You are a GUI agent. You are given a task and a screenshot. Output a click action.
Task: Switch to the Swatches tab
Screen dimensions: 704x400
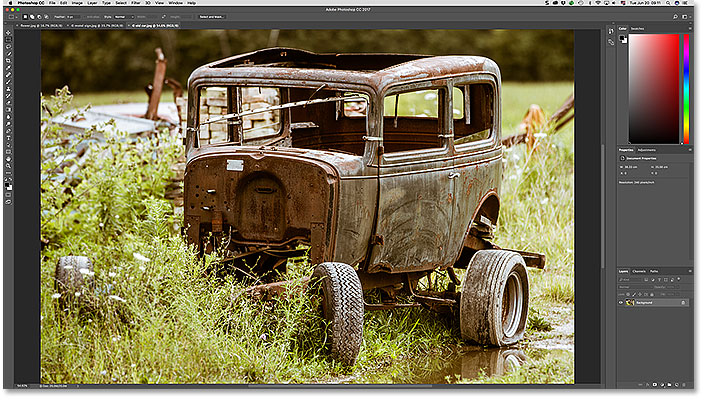(638, 29)
